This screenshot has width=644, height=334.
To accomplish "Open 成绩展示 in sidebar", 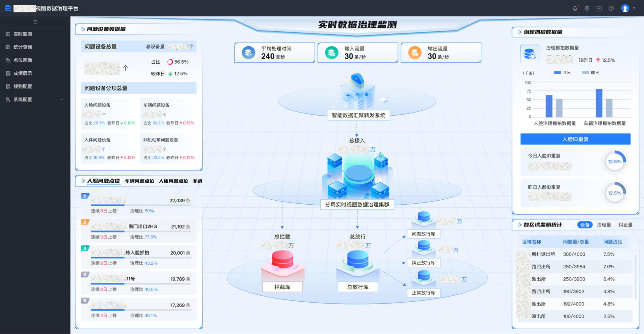I will click(23, 73).
